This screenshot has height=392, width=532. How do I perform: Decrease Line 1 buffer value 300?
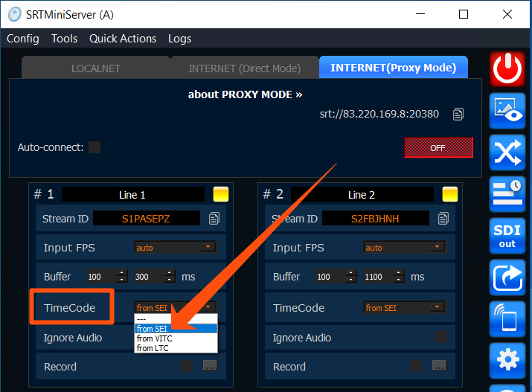coord(169,280)
